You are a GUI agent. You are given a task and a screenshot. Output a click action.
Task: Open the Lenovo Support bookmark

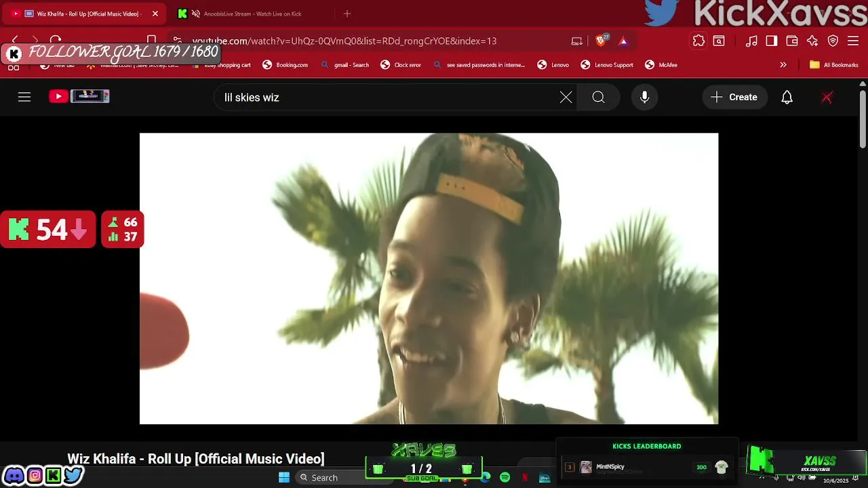(x=607, y=65)
